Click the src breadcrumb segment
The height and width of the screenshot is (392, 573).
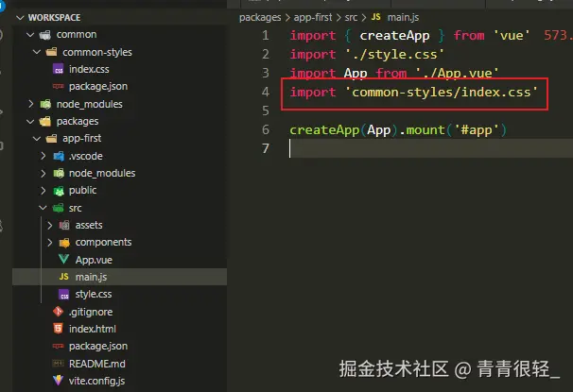coord(351,17)
